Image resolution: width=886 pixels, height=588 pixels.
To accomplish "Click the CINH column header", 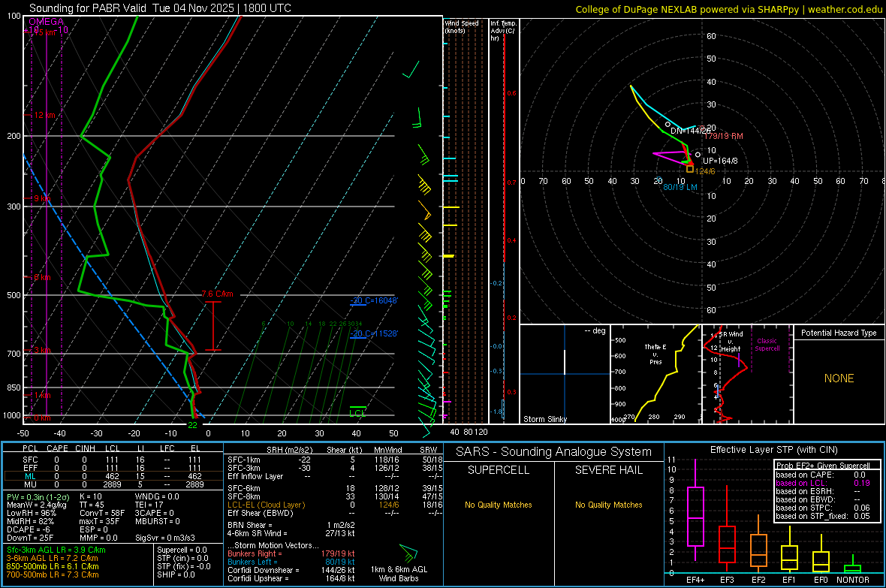I will (86, 448).
